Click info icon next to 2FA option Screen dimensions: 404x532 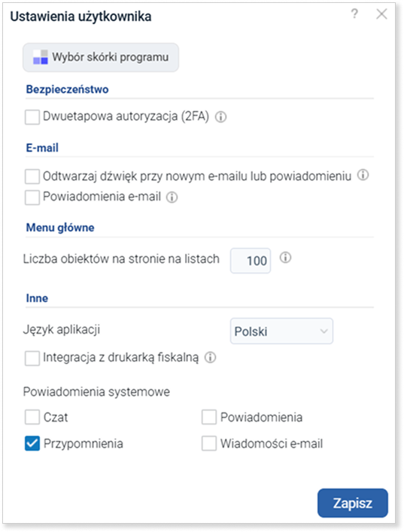pyautogui.click(x=221, y=117)
